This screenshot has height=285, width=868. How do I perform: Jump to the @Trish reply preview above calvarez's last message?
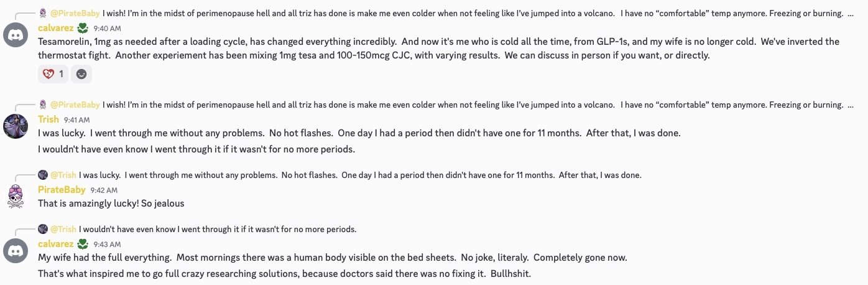[x=197, y=229]
